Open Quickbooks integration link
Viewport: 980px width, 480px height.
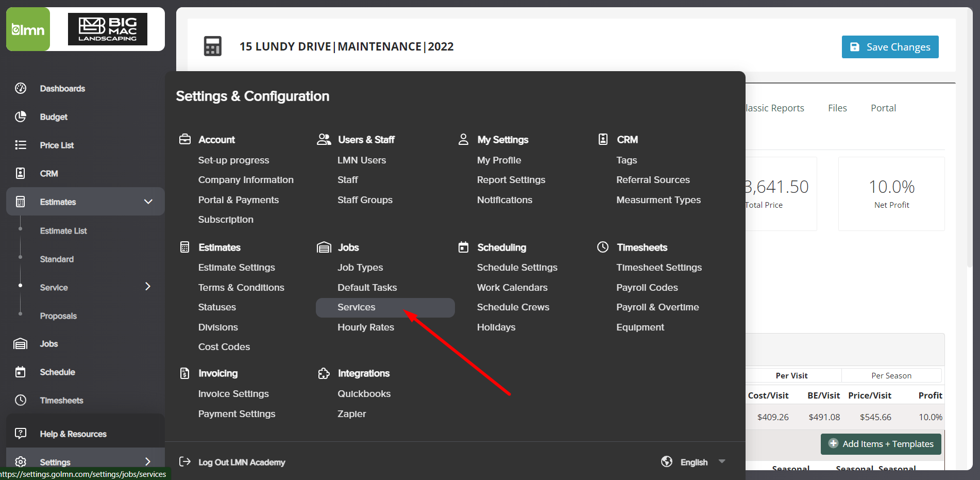tap(364, 393)
